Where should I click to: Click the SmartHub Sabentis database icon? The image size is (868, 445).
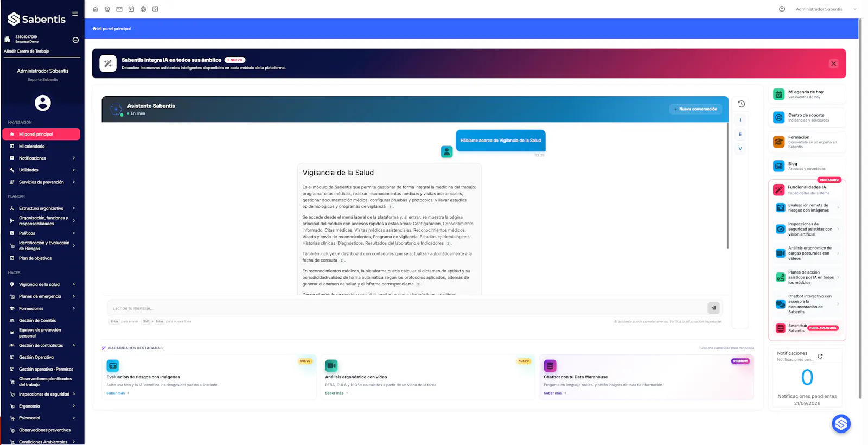(x=780, y=328)
